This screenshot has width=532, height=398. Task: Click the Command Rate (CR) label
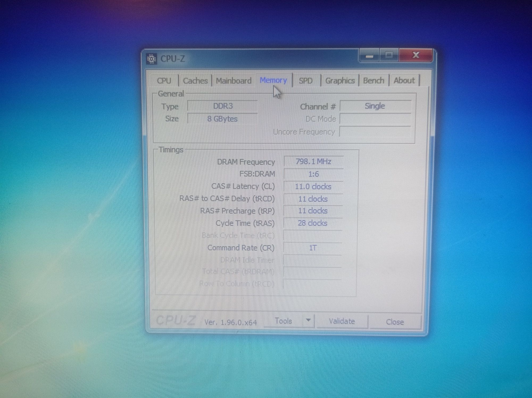pyautogui.click(x=241, y=248)
